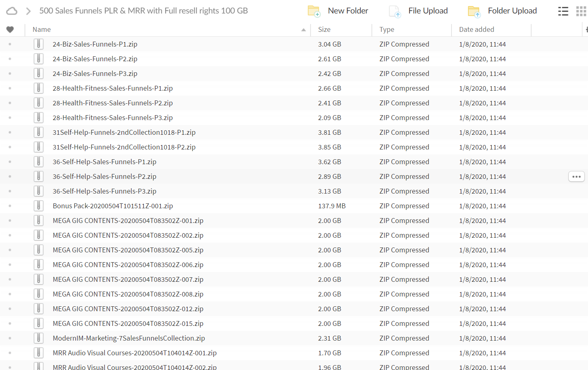
Task: Click zip icon for 24-Biz-Sales-Funnels-P1.zip
Action: coord(38,44)
